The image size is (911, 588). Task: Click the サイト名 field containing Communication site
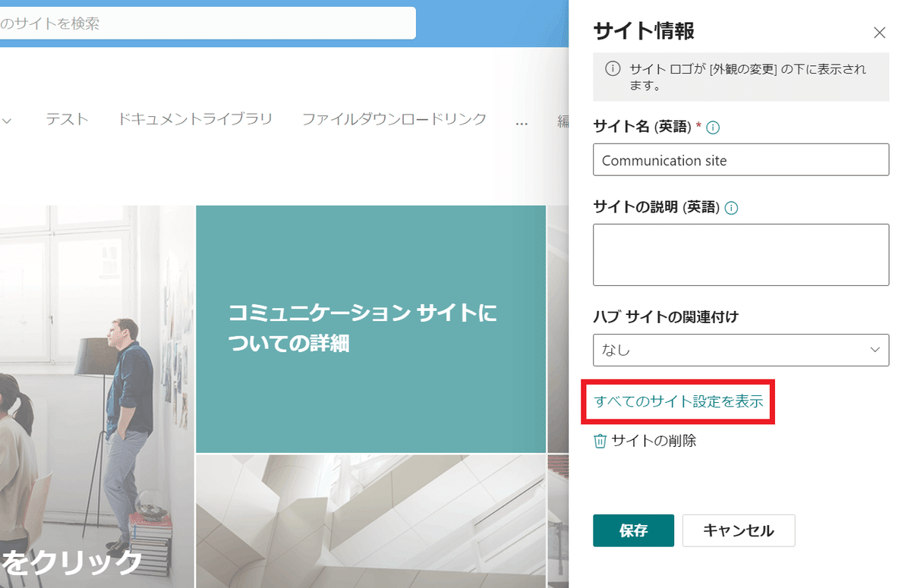click(x=741, y=160)
